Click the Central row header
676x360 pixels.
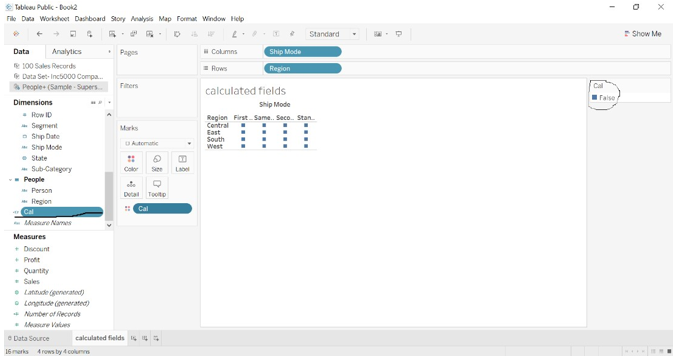(218, 125)
